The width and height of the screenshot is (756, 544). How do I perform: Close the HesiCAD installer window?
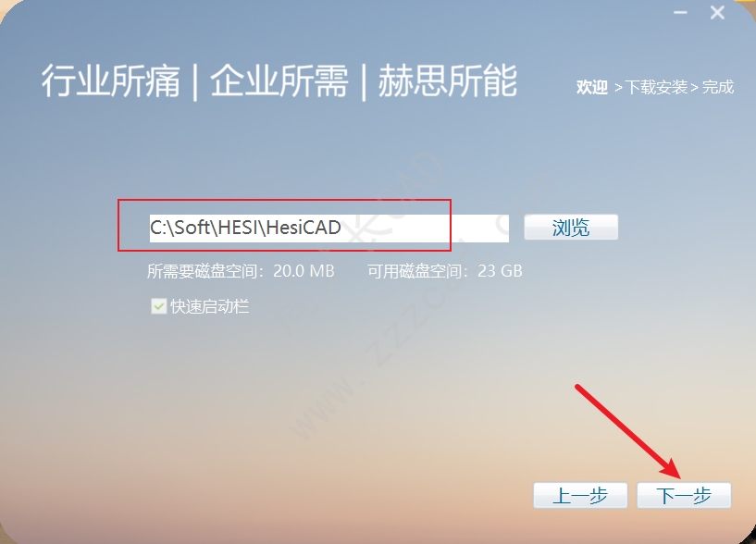(x=717, y=13)
